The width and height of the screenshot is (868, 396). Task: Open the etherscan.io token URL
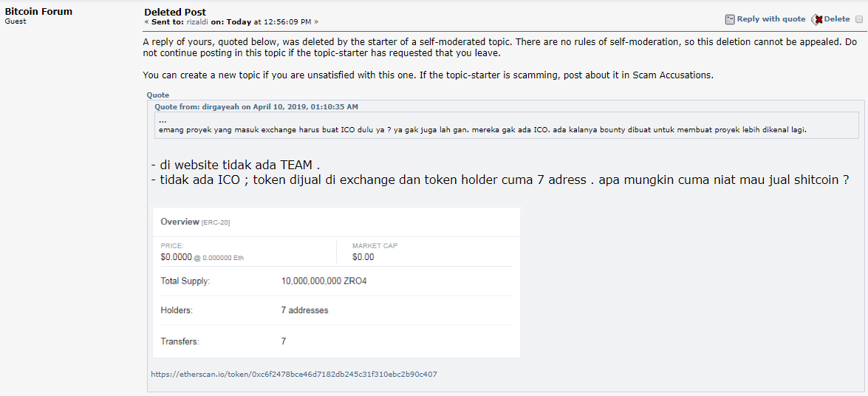(294, 374)
